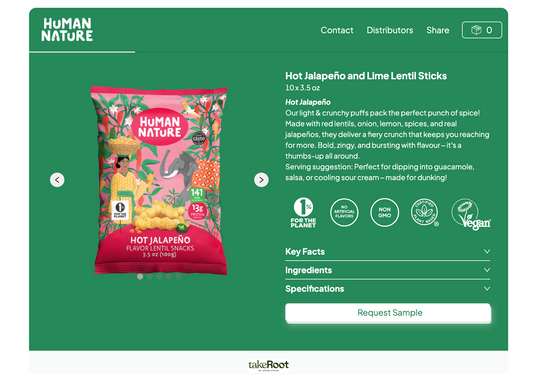Click the Human Nature logo
The height and width of the screenshot is (374, 533).
[x=67, y=30]
